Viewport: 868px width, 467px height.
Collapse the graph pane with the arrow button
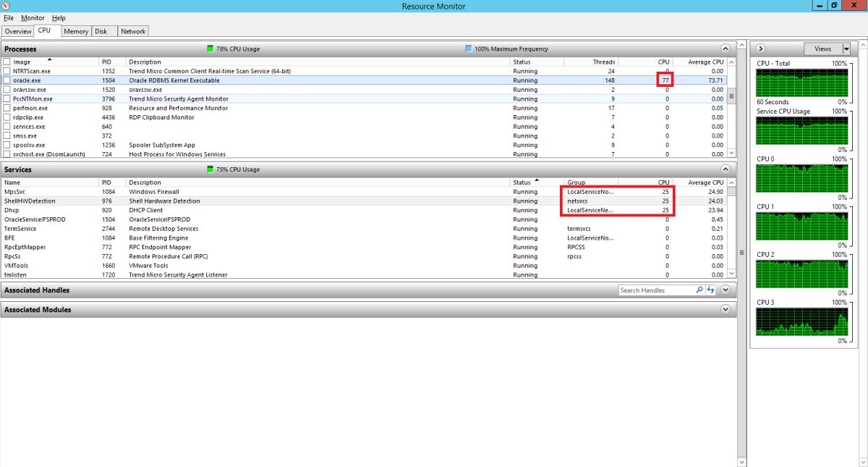760,49
